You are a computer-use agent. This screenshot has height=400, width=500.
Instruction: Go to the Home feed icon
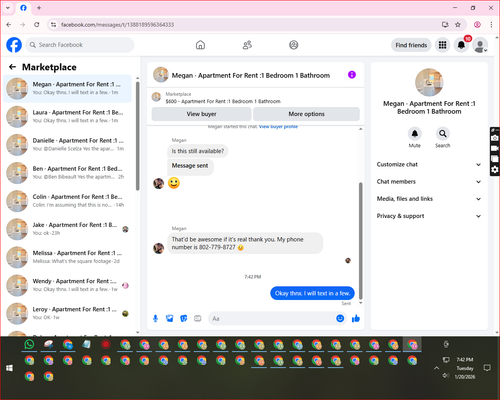click(x=200, y=45)
